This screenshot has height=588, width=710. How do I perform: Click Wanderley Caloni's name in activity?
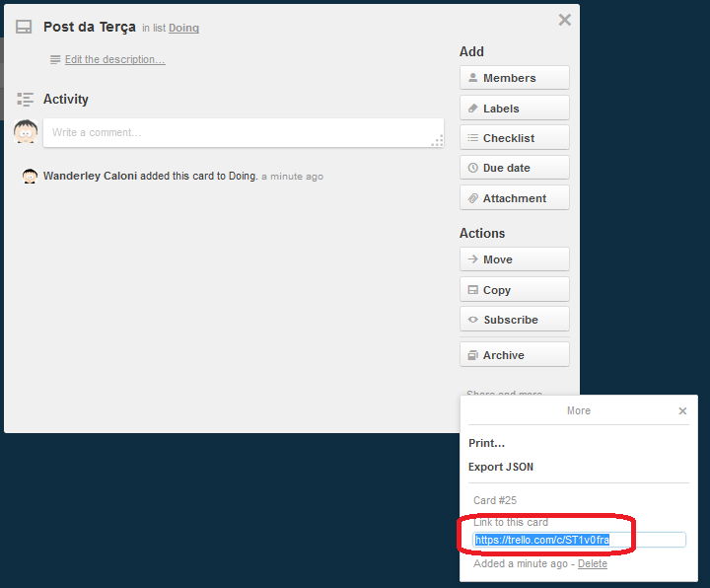[x=90, y=177]
